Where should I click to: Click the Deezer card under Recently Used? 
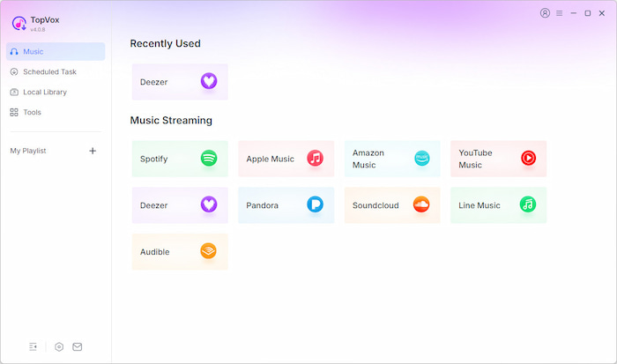(x=180, y=82)
